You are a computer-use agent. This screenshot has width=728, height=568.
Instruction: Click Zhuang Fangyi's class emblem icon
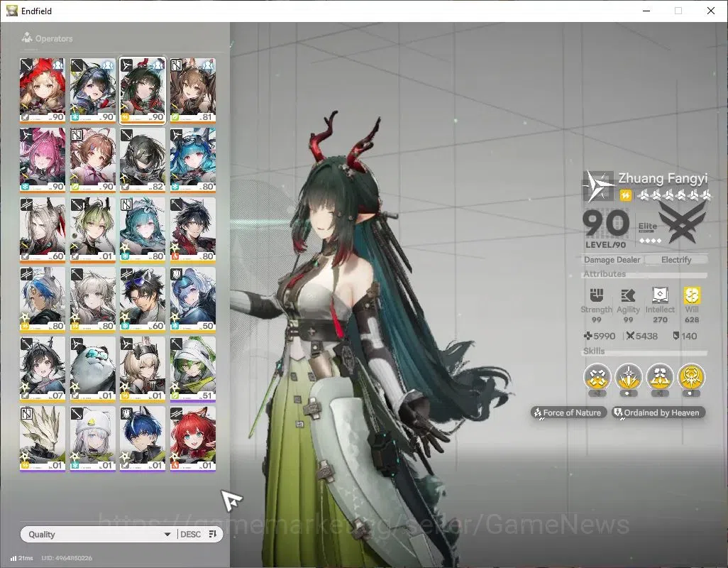pyautogui.click(x=598, y=186)
